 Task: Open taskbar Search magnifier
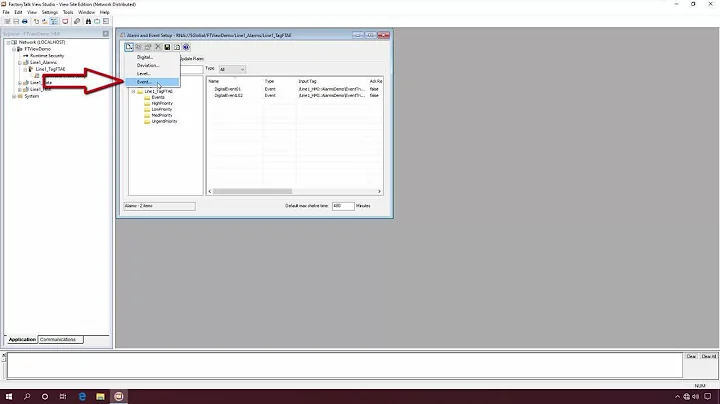tap(27, 396)
